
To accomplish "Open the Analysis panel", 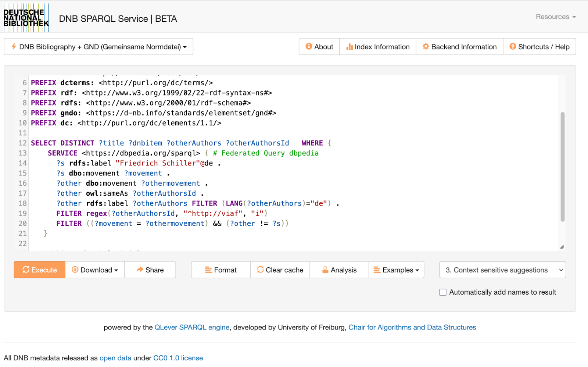I will click(339, 270).
